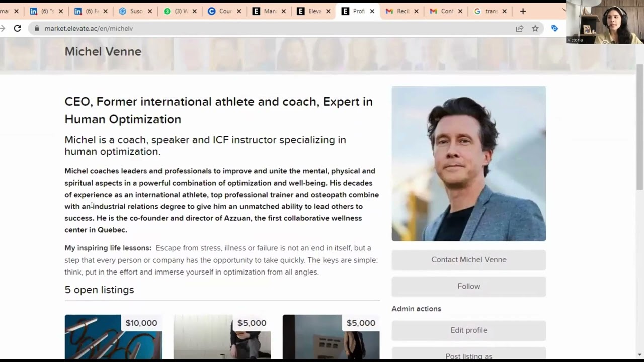This screenshot has height=362, width=644.
Task: Click the Edit profile admin button
Action: tap(469, 330)
